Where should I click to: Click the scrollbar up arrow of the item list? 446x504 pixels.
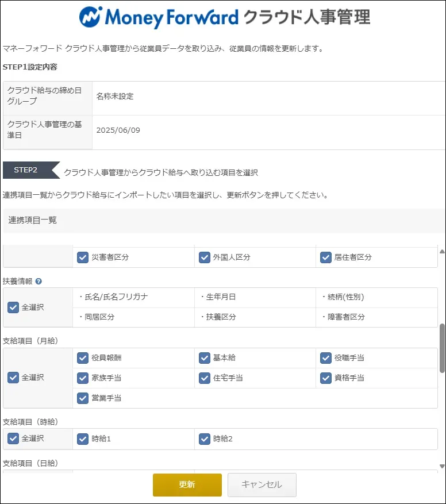pyautogui.click(x=442, y=251)
